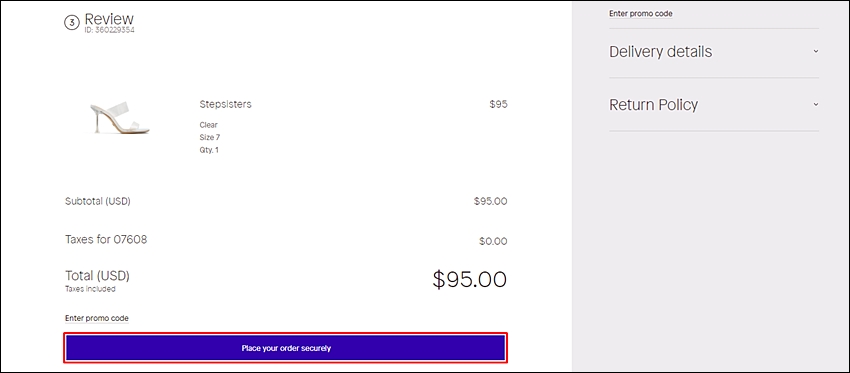
Task: Click the Subtotal (USD) label
Action: coord(98,201)
